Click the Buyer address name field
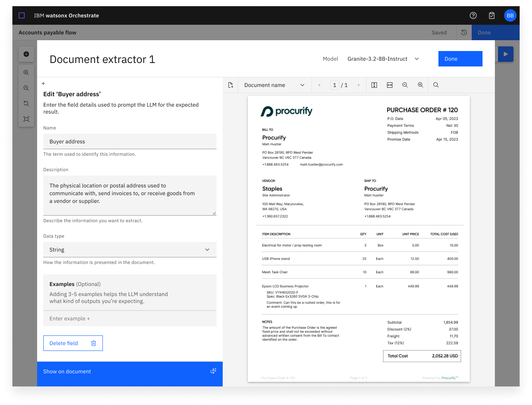The image size is (532, 405). coord(130,141)
